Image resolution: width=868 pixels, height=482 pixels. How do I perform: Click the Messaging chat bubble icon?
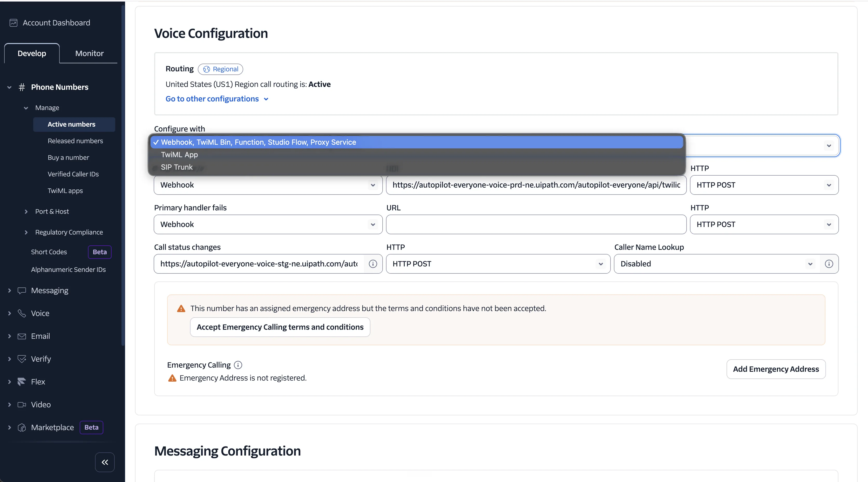point(22,290)
